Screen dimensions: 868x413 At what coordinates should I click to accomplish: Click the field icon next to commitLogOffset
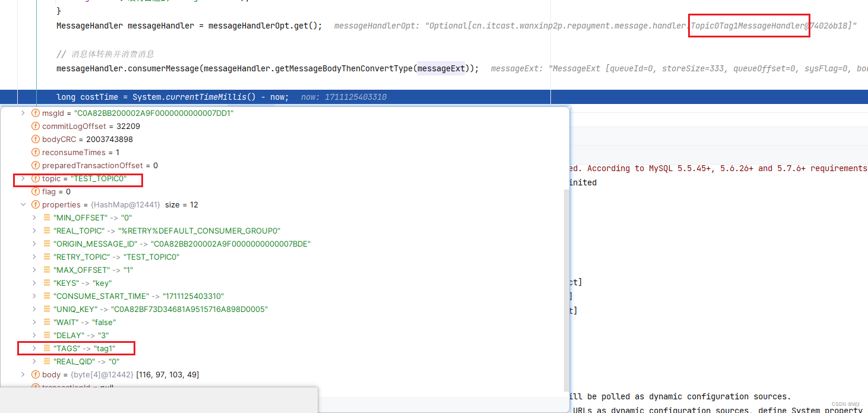tap(36, 126)
